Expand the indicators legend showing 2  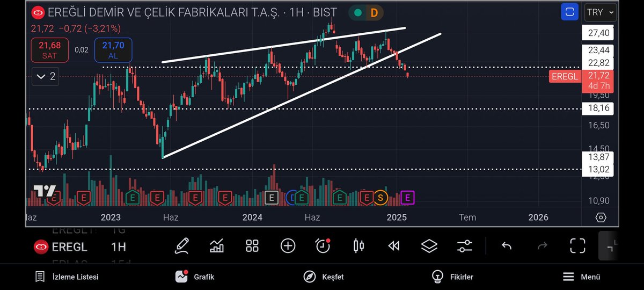pyautogui.click(x=45, y=77)
